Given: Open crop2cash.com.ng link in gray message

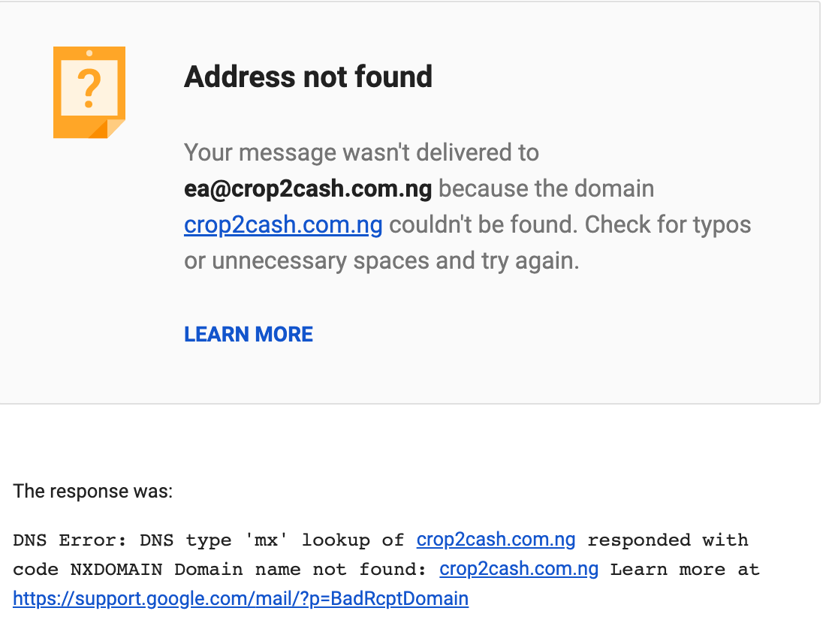Looking at the screenshot, I should 283,224.
